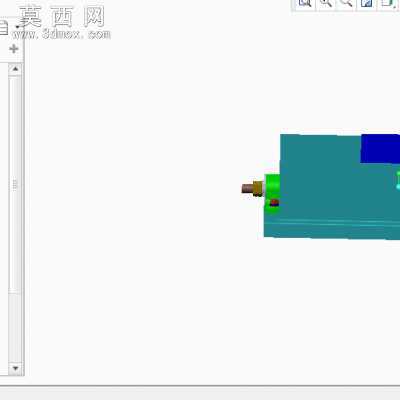The width and height of the screenshot is (400, 400).
Task: Select the dark blue block on the model
Action: coord(380,149)
